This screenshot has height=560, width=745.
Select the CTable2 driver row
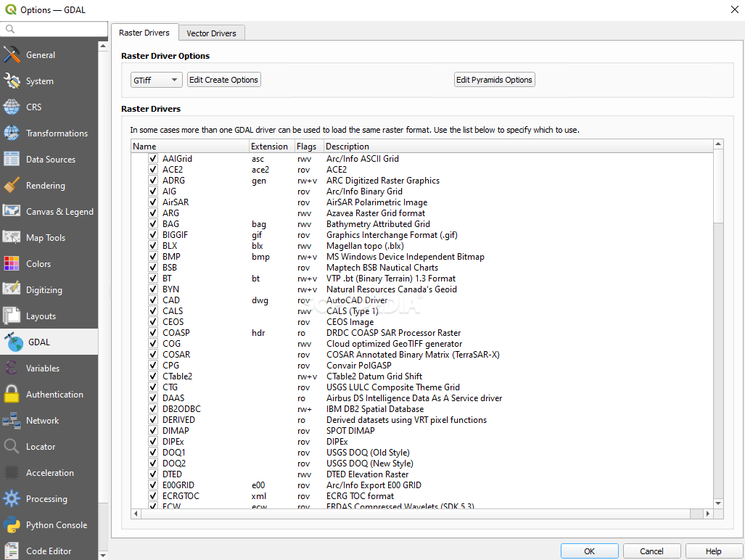422,376
